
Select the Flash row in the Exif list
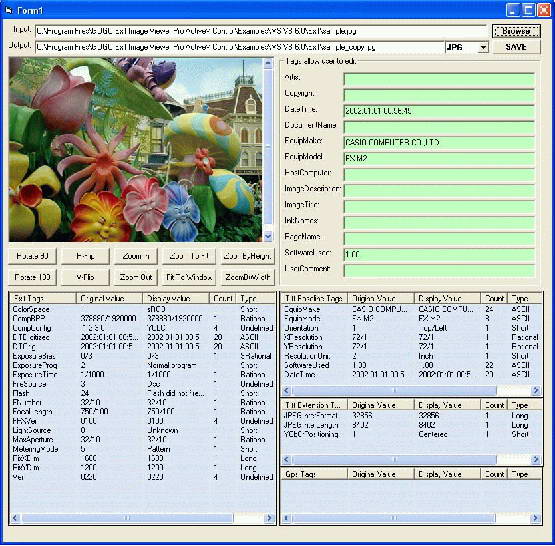point(142,393)
